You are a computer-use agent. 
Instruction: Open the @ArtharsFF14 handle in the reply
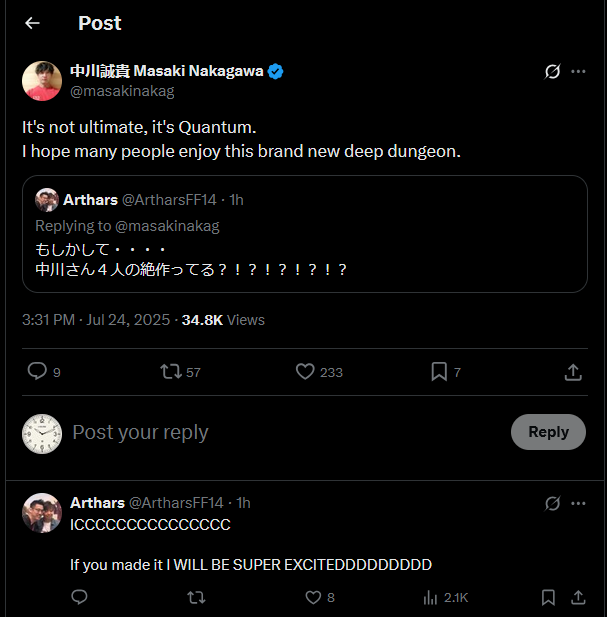pos(176,502)
